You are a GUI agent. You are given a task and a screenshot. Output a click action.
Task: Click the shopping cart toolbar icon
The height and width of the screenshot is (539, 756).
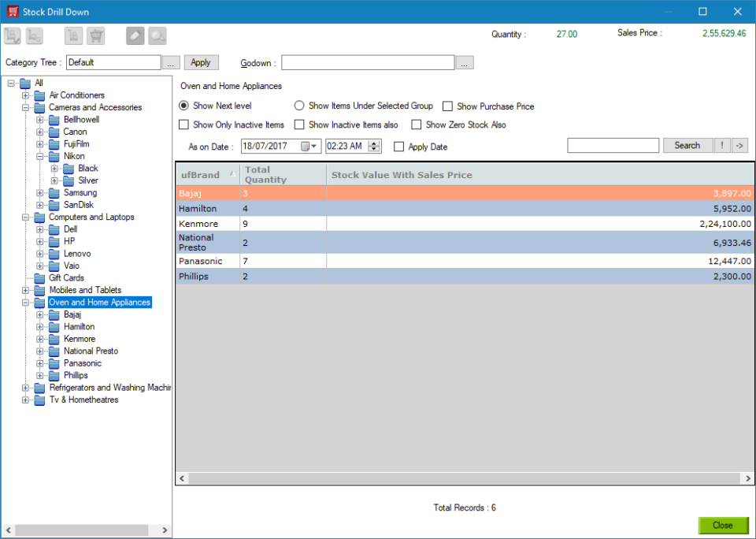tap(96, 35)
